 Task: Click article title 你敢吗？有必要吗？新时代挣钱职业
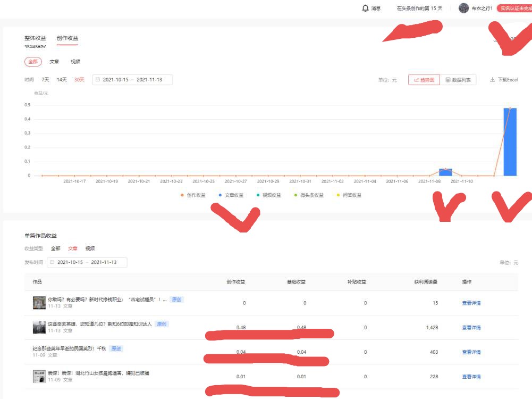pyautogui.click(x=107, y=300)
